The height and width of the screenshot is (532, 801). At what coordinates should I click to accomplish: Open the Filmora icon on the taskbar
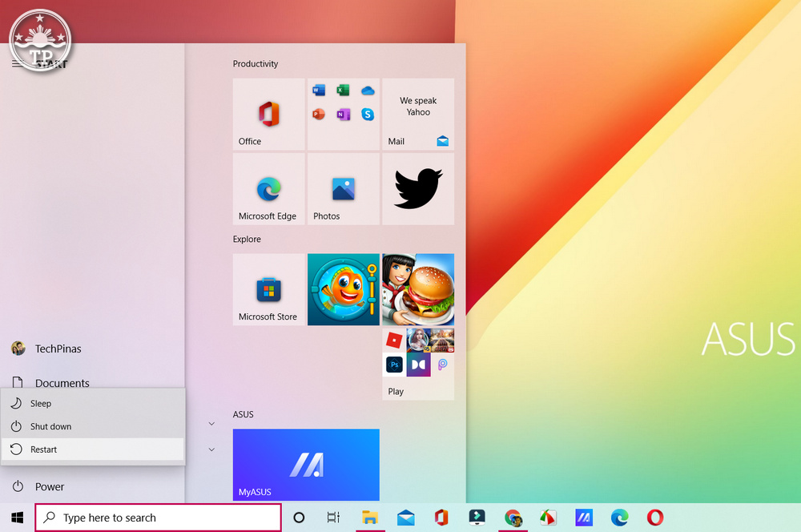pyautogui.click(x=477, y=518)
